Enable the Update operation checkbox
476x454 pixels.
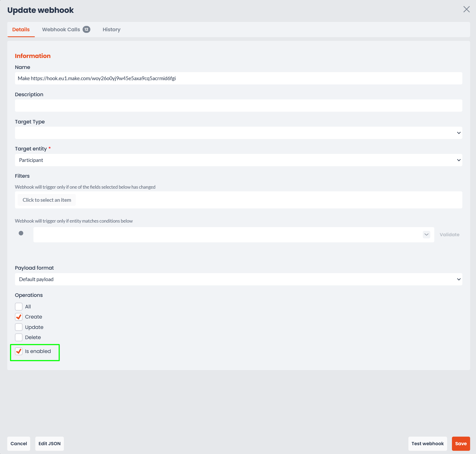(x=19, y=327)
